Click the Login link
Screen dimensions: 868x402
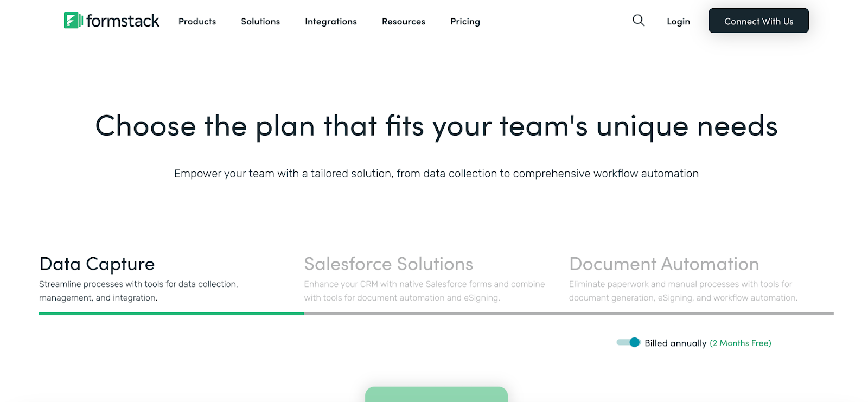pyautogui.click(x=678, y=22)
